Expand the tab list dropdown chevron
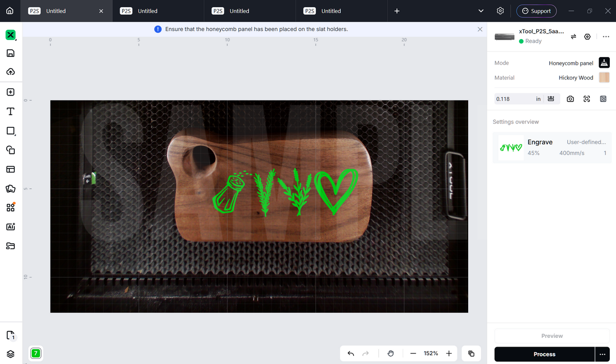 click(x=481, y=11)
